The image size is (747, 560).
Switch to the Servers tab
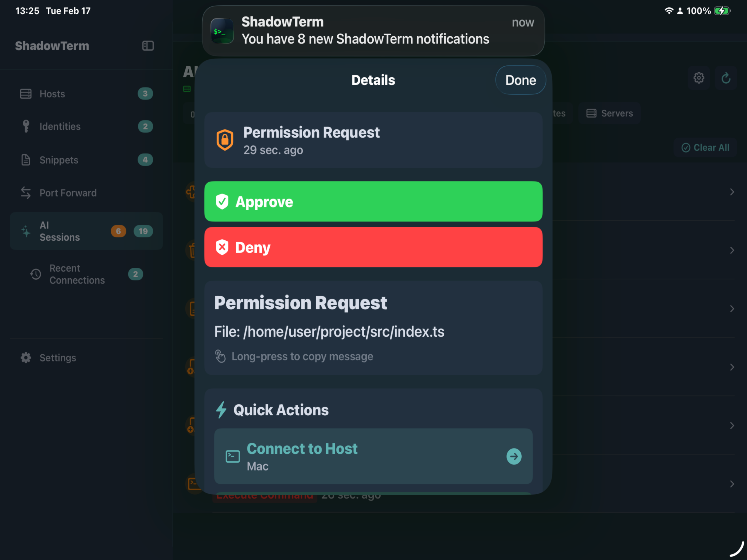(x=609, y=113)
